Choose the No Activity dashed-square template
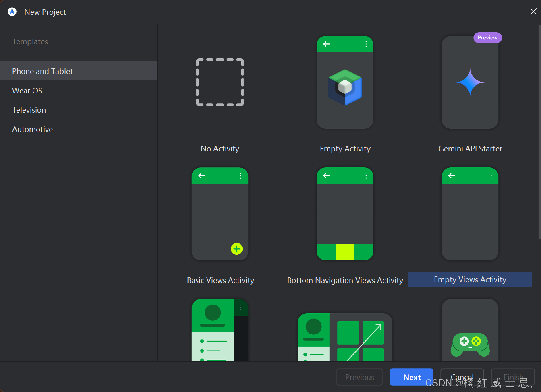This screenshot has height=392, width=541. [x=220, y=83]
